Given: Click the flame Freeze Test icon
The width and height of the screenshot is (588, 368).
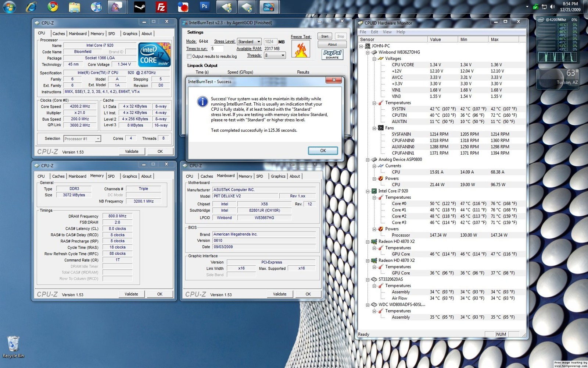Looking at the screenshot, I should point(301,49).
